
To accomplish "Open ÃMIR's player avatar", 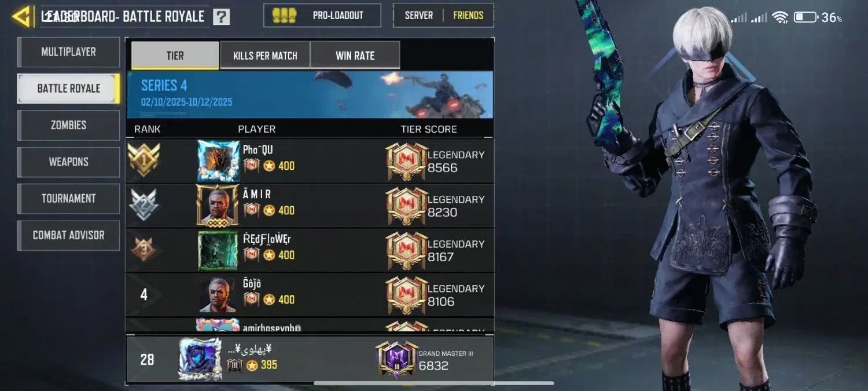I will 218,206.
